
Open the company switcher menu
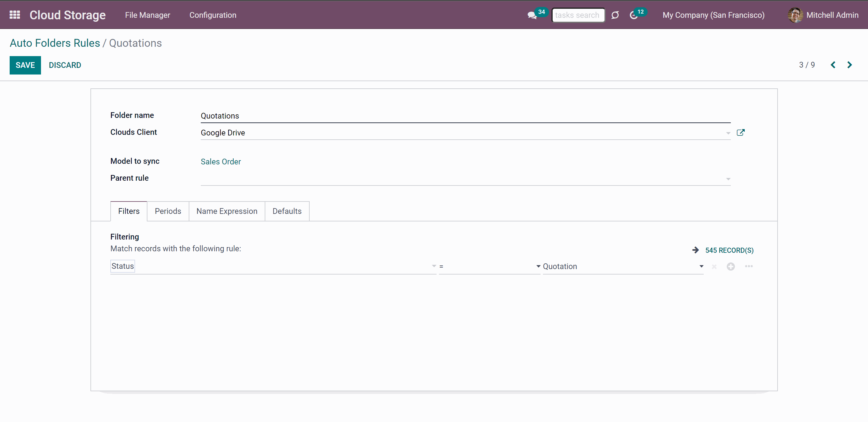(713, 15)
